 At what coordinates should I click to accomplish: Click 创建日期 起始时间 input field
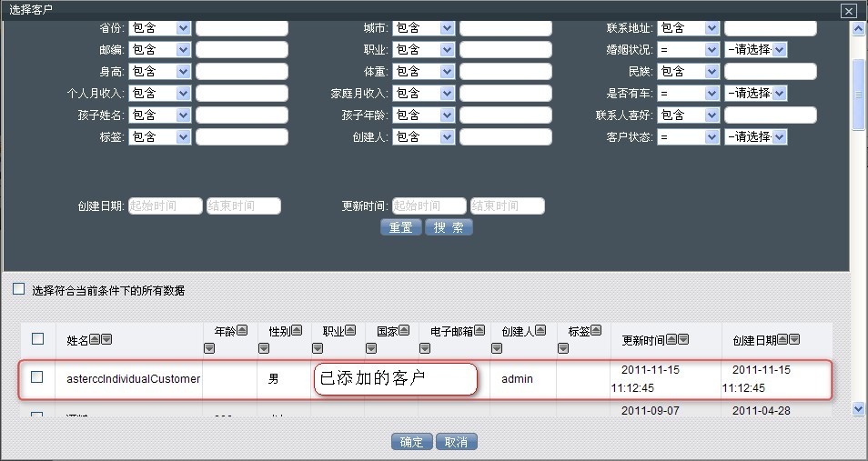(x=165, y=206)
